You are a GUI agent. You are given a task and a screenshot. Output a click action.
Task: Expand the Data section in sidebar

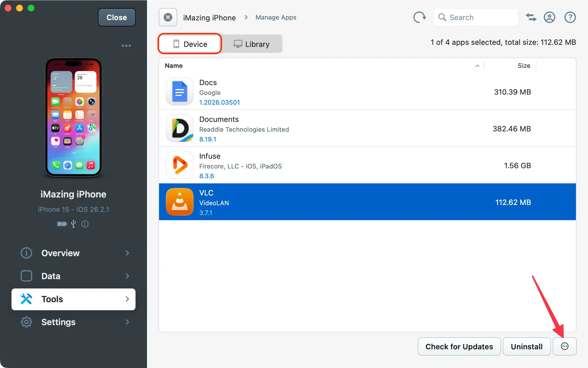(127, 276)
